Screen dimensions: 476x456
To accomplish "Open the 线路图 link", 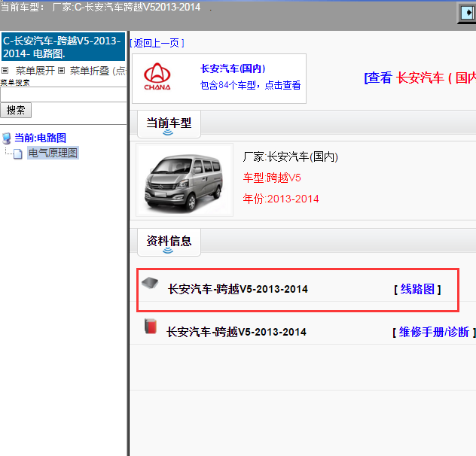I will coord(417,289).
